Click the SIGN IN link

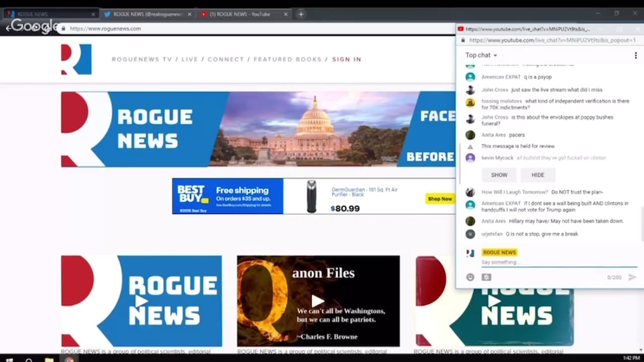[347, 59]
